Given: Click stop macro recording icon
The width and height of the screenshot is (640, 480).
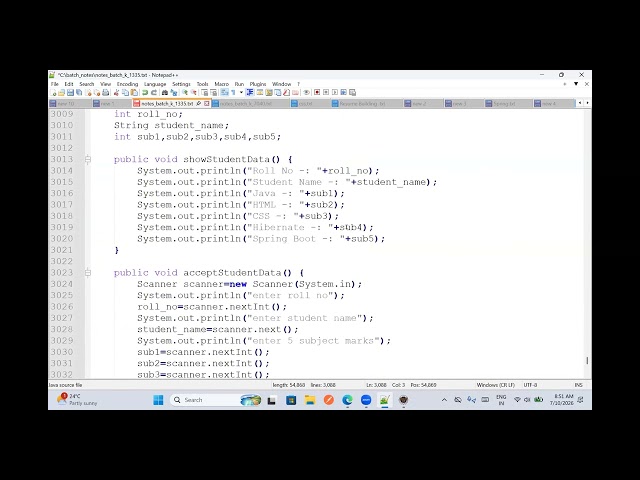Looking at the screenshot, I should point(326,93).
